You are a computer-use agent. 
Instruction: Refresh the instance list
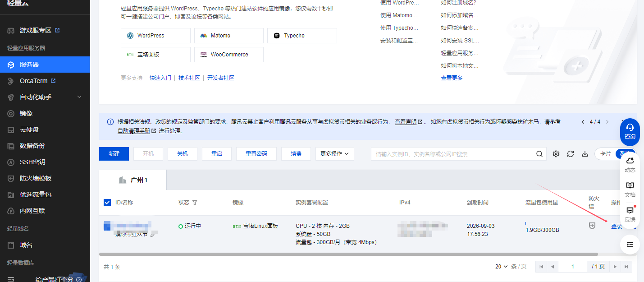tap(571, 154)
